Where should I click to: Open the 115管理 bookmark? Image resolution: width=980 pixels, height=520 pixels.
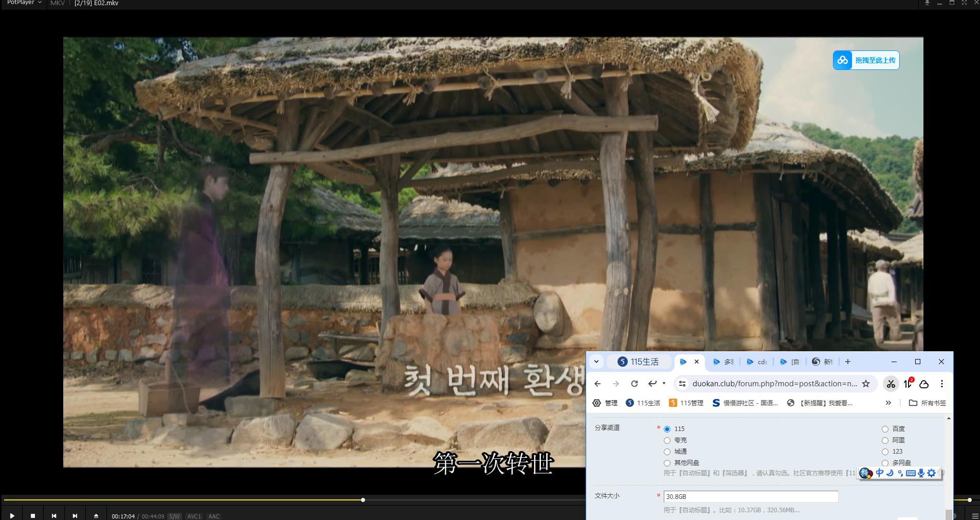click(686, 403)
